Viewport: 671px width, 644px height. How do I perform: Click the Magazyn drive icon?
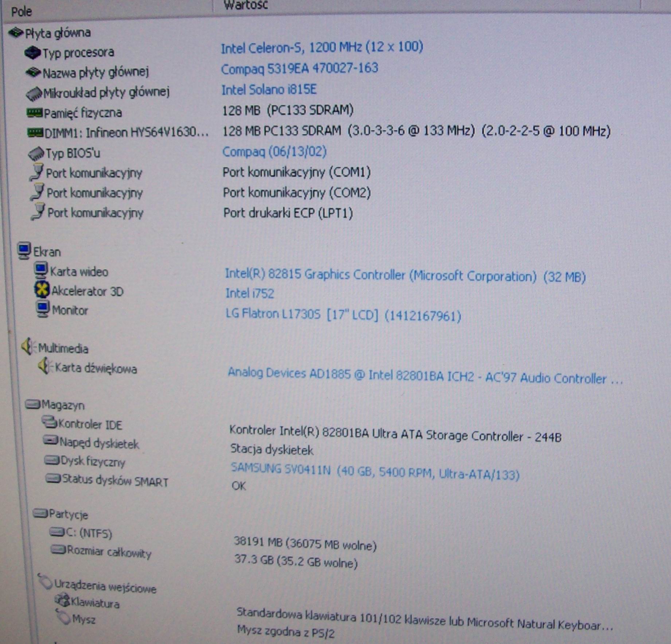click(x=32, y=404)
